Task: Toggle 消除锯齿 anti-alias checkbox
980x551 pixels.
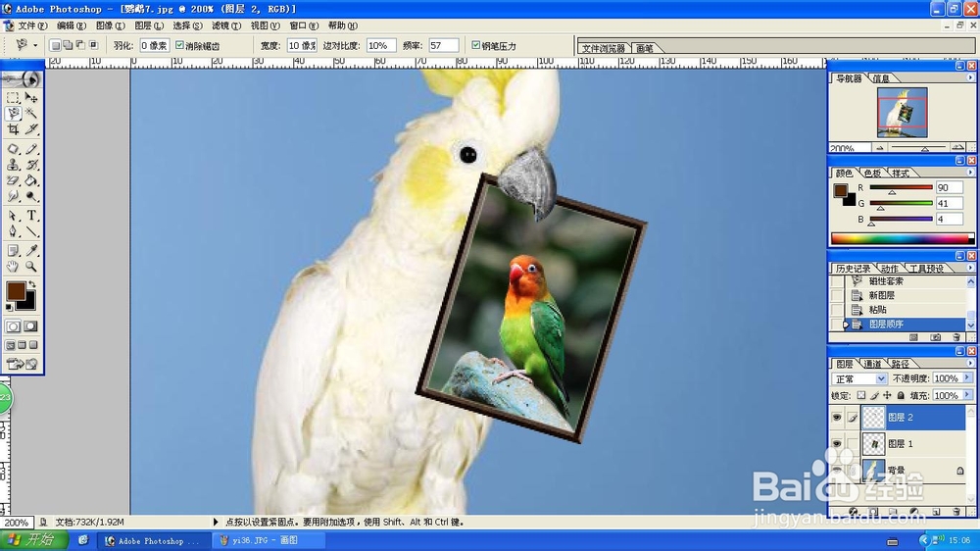Action: point(180,45)
